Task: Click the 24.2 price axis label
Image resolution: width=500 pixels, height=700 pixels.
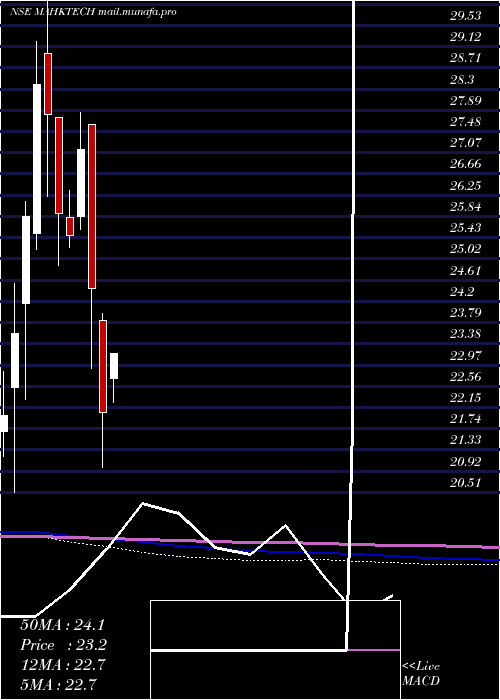Action: pos(462,292)
